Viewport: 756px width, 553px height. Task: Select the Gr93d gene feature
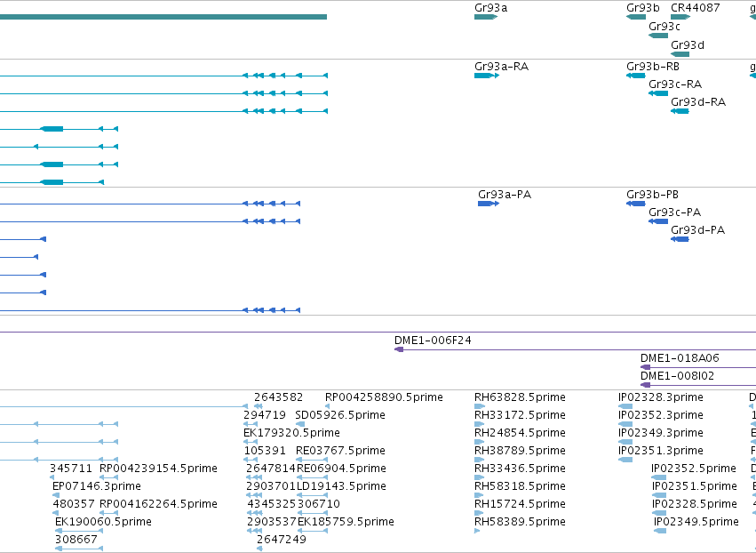(680, 54)
